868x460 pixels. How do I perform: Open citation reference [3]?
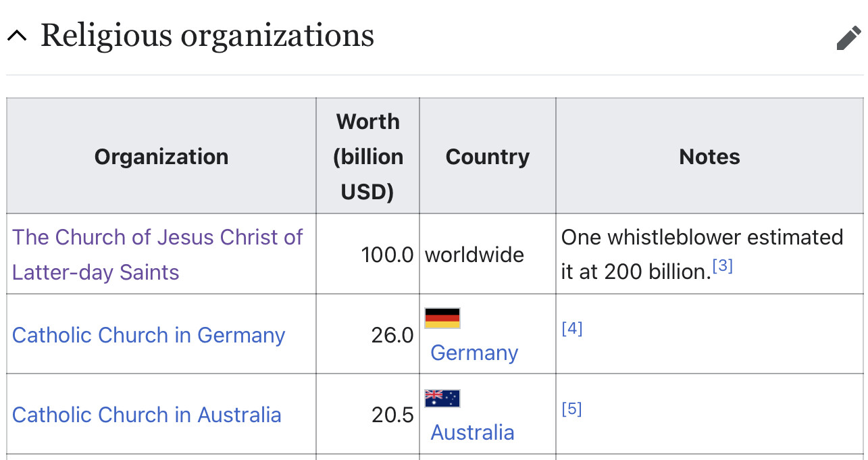[723, 266]
